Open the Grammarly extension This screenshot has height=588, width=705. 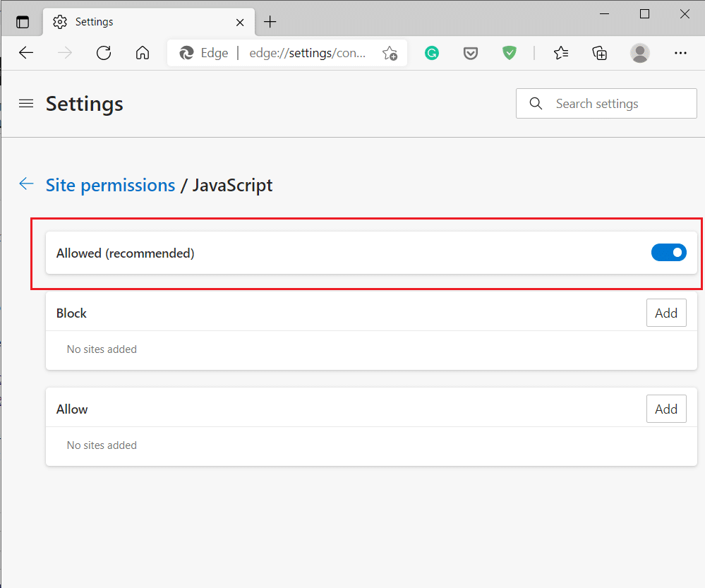[431, 53]
